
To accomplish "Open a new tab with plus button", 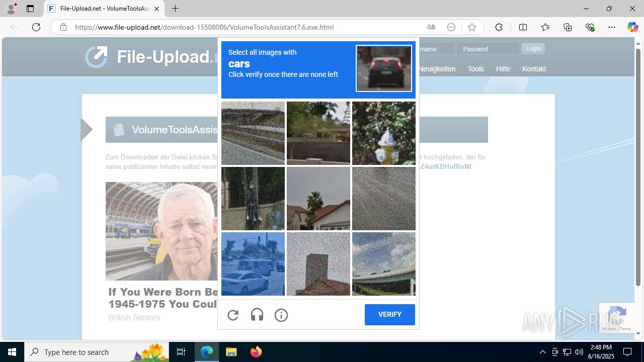I will pos(175,9).
